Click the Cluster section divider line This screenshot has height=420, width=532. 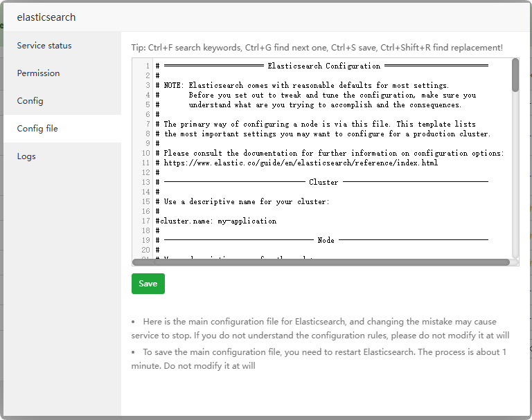pyautogui.click(x=323, y=183)
